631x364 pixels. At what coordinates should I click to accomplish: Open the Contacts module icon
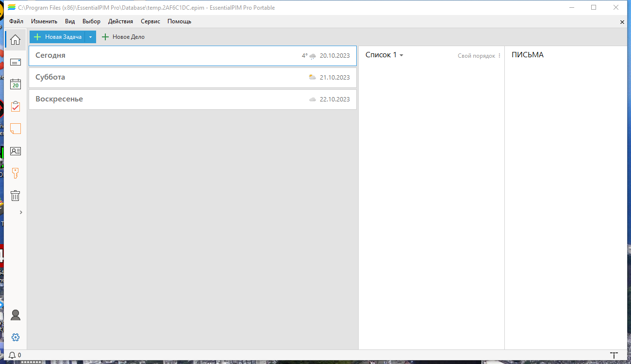point(15,151)
